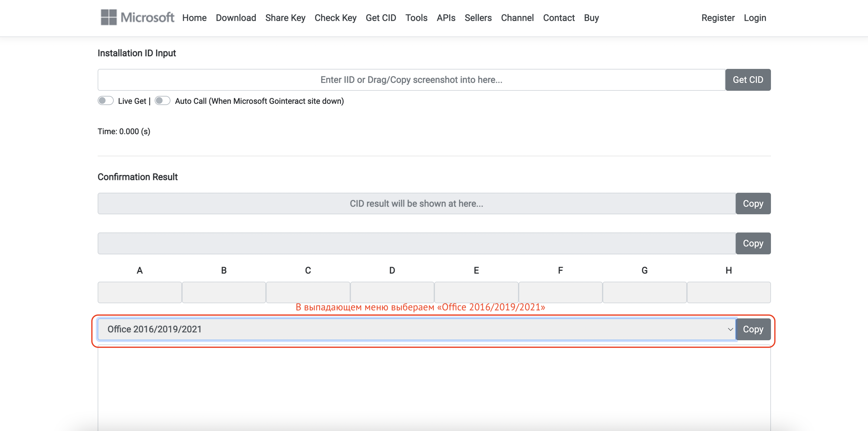Click the Microsoft logo
868x431 pixels.
(x=137, y=18)
